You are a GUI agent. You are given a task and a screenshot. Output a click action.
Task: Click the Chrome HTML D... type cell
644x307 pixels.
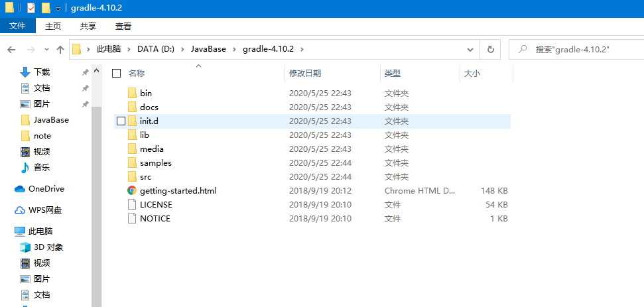pos(420,191)
